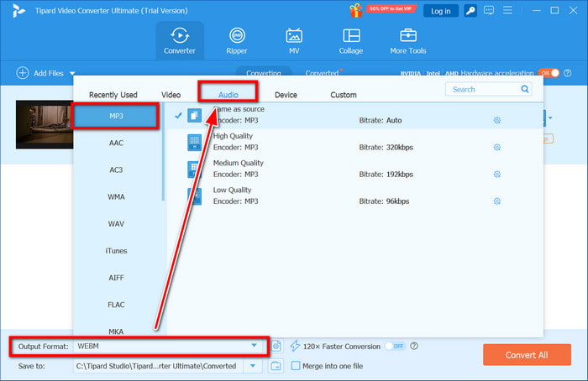This screenshot has height=381, width=588.
Task: Open settings gear for Same as source
Action: [497, 120]
